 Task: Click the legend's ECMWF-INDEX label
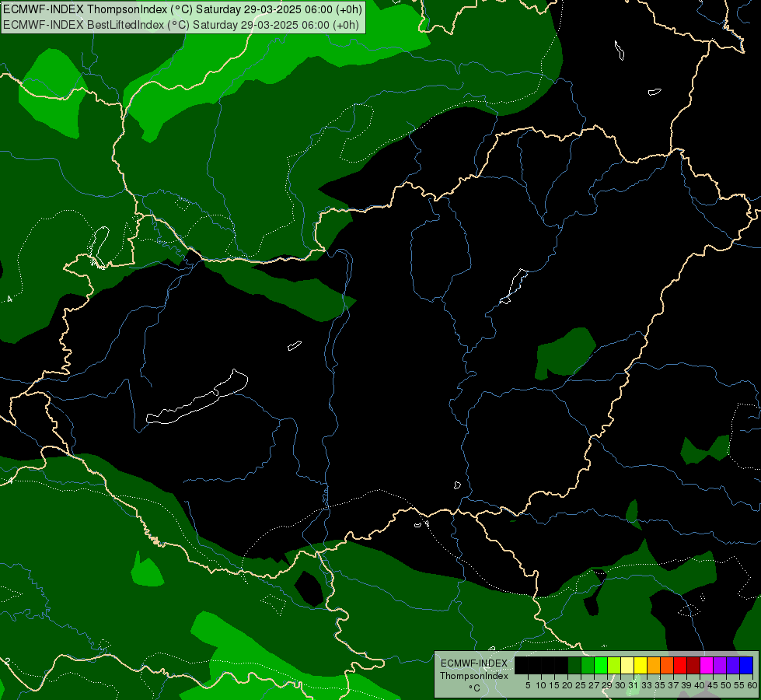pos(474,663)
